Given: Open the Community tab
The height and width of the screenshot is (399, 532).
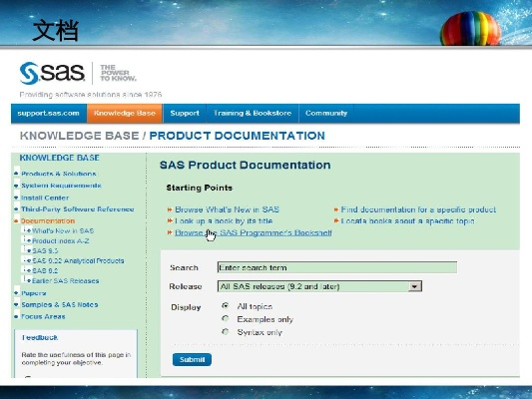Looking at the screenshot, I should tap(326, 114).
